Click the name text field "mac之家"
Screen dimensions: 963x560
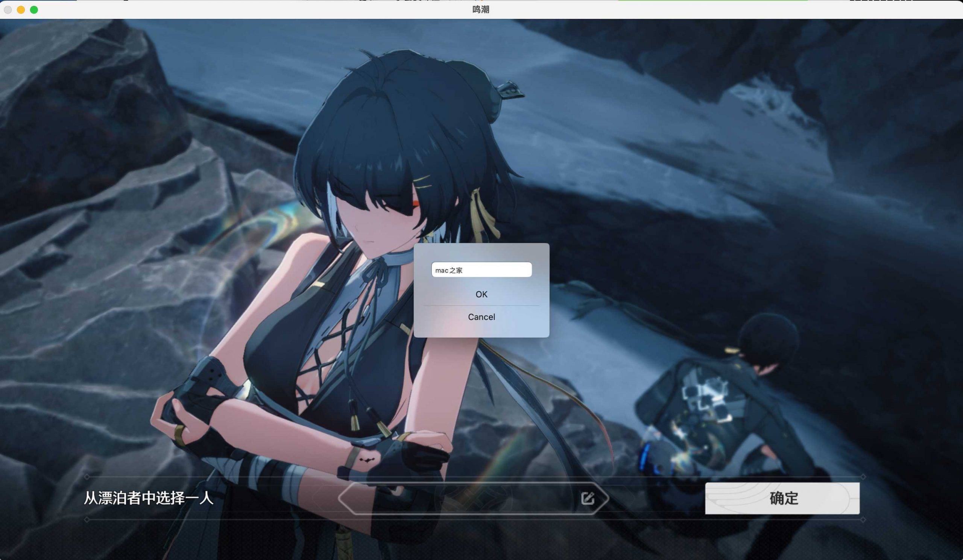click(481, 270)
